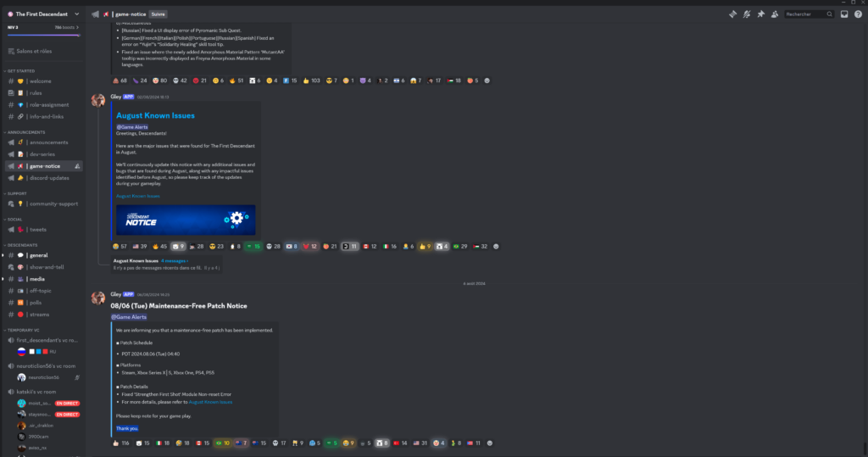
Task: Open the discord-updates channel
Action: point(44,178)
